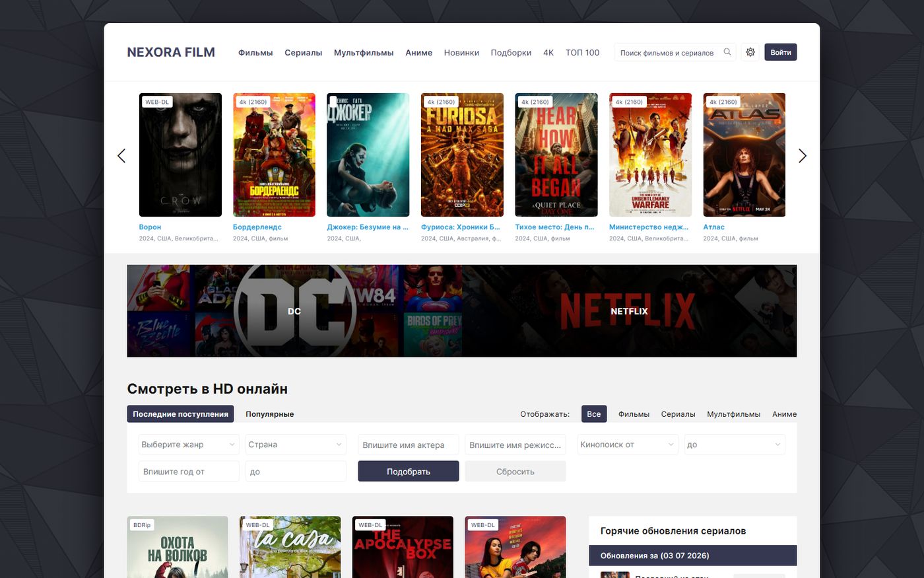The width and height of the screenshot is (924, 578).
Task: Open the Furiosa movie poster
Action: [462, 155]
